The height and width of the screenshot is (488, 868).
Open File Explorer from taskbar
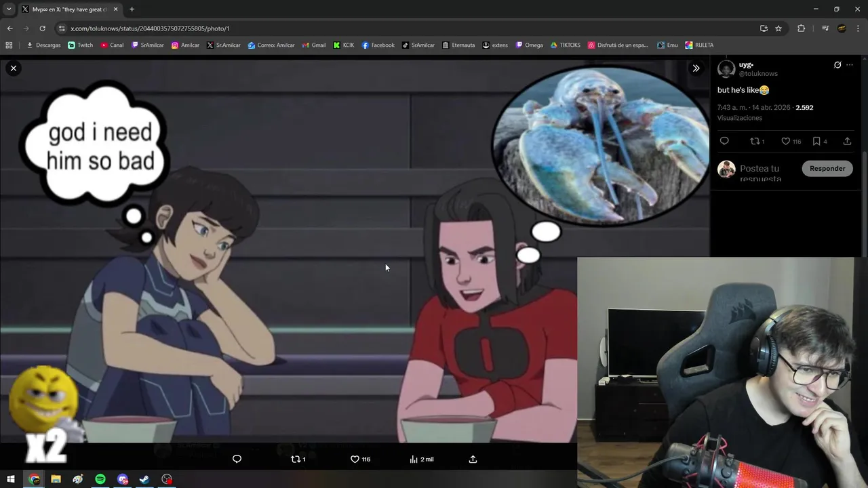pyautogui.click(x=56, y=479)
